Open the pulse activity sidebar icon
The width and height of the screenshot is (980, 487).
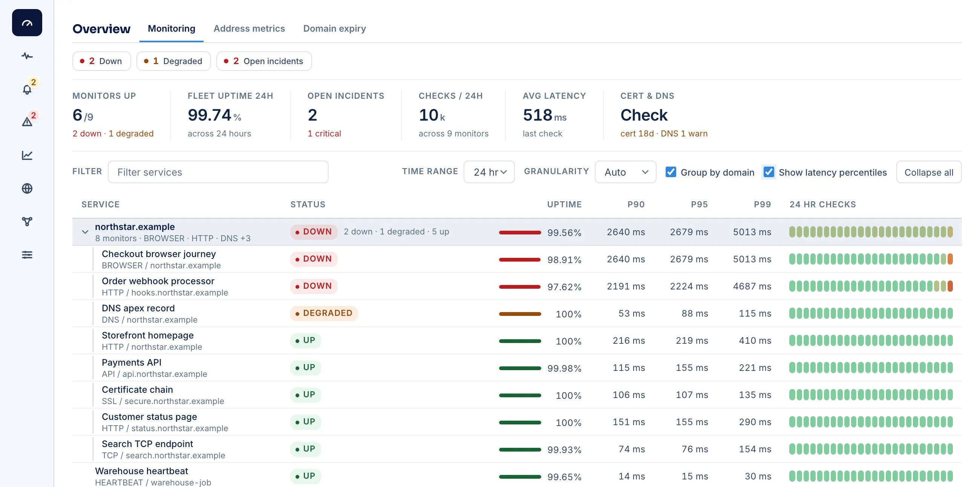(27, 56)
